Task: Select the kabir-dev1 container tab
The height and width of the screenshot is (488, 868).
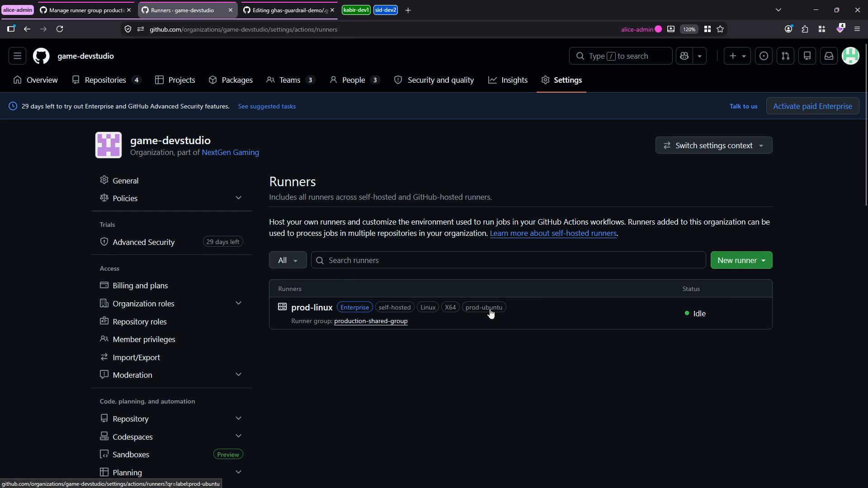Action: (x=356, y=10)
